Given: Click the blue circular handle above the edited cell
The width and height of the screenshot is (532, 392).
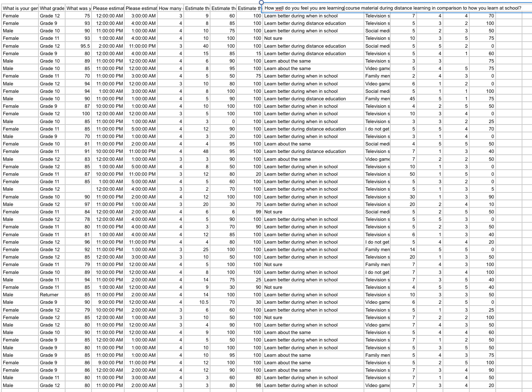Looking at the screenshot, I should point(262,2).
